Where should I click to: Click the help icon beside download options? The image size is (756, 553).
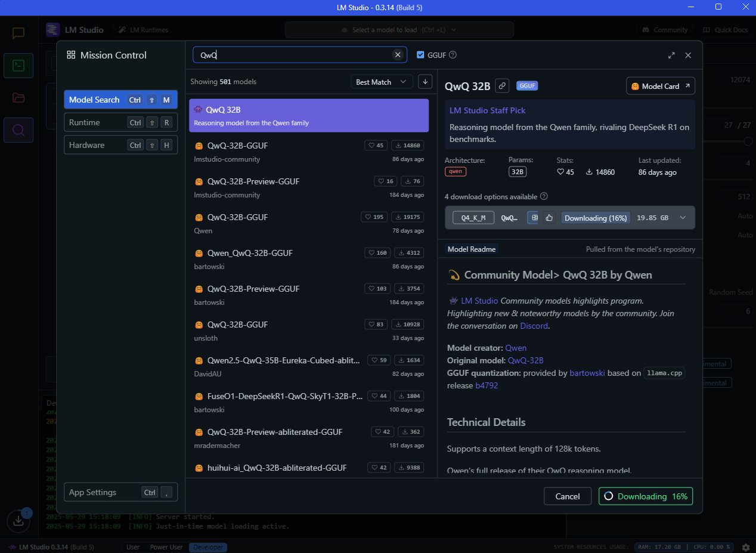(x=544, y=196)
